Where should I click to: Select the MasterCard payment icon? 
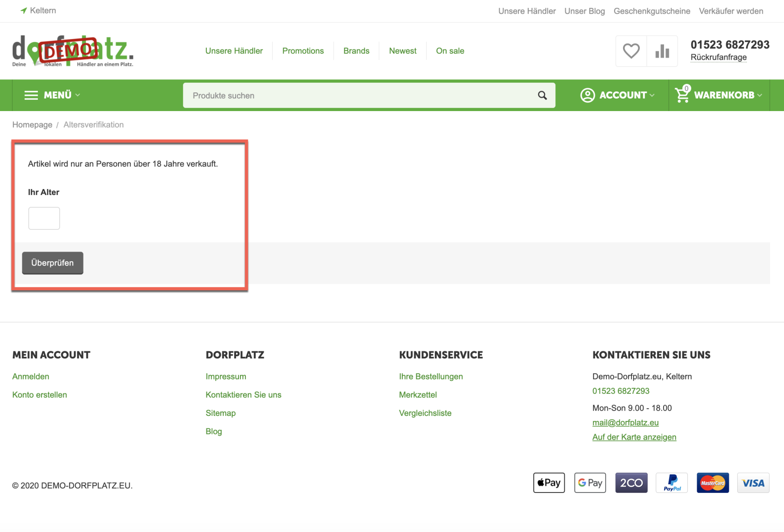(x=713, y=483)
